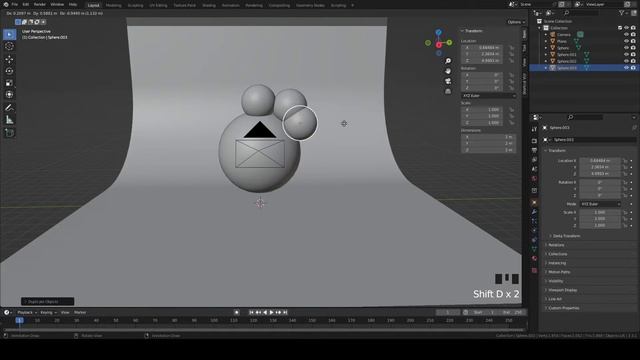Toggle lock on Location X in sidebar

click(511, 48)
